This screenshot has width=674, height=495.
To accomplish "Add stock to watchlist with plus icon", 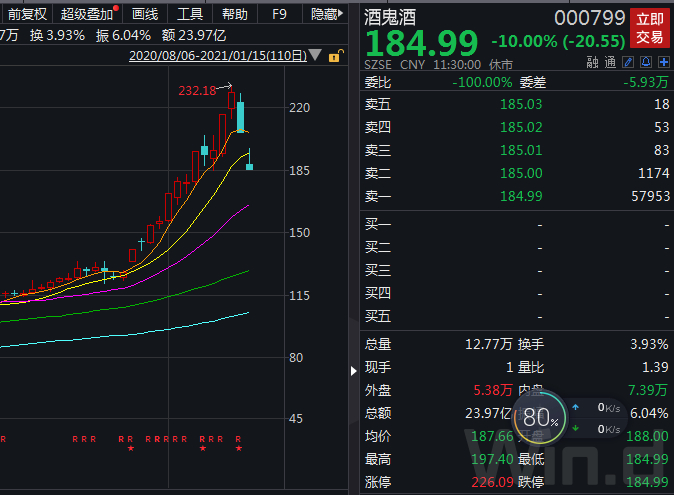I will [664, 62].
